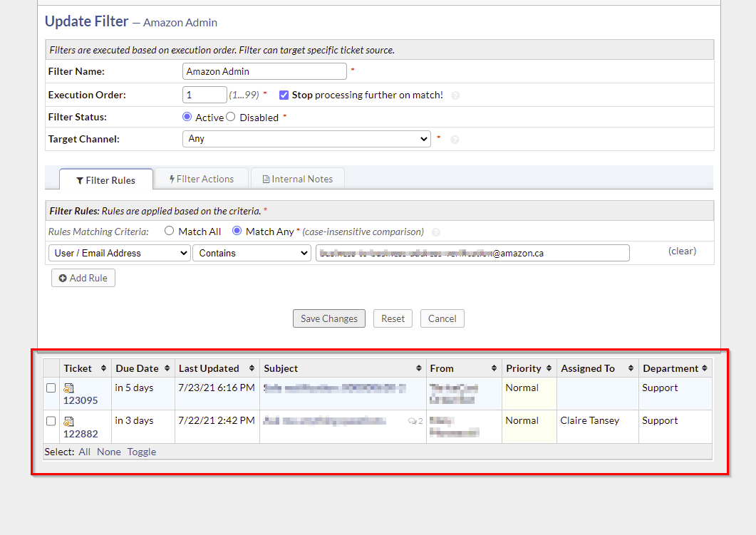Click the help icon beside Execution Order
The width and height of the screenshot is (756, 535).
tap(455, 95)
